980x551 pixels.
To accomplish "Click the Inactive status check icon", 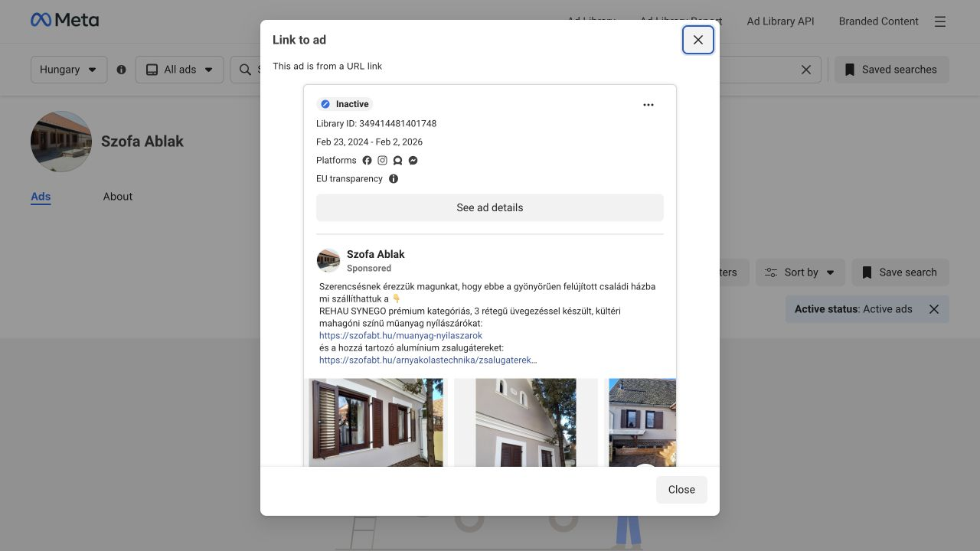I will tap(325, 104).
